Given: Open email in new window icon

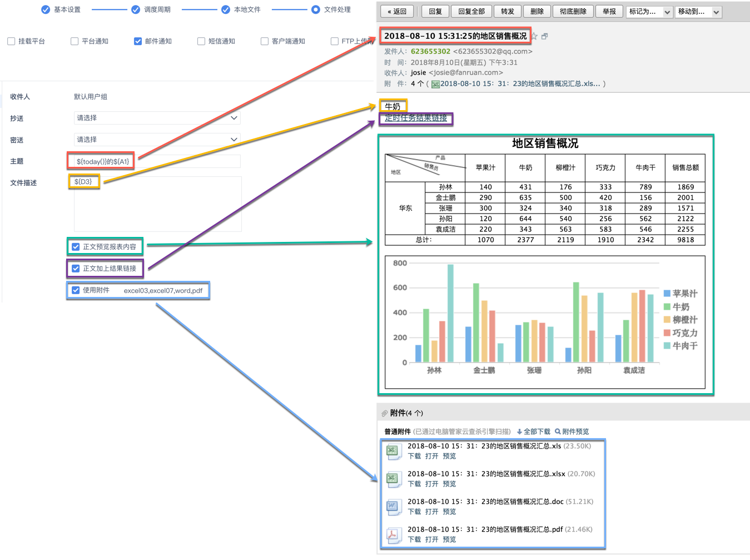Looking at the screenshot, I should pyautogui.click(x=545, y=36).
